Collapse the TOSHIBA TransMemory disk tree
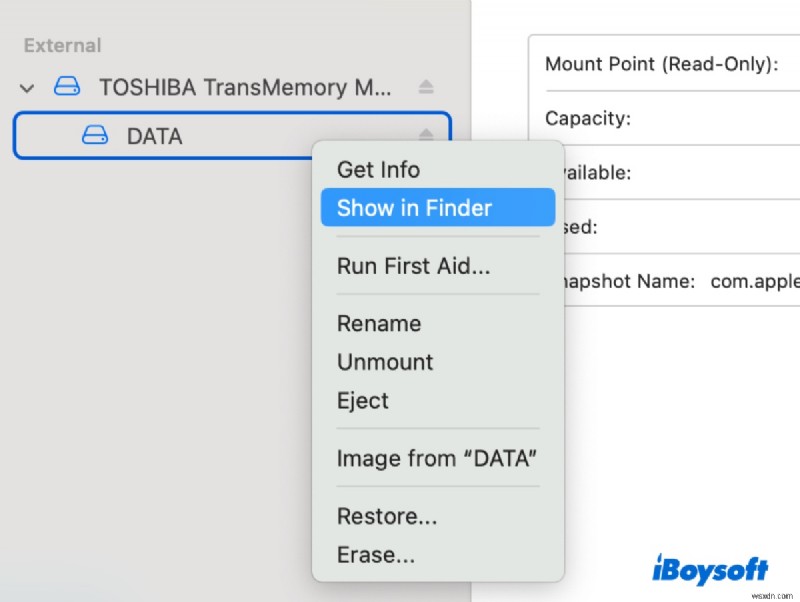This screenshot has height=602, width=800. tap(27, 88)
